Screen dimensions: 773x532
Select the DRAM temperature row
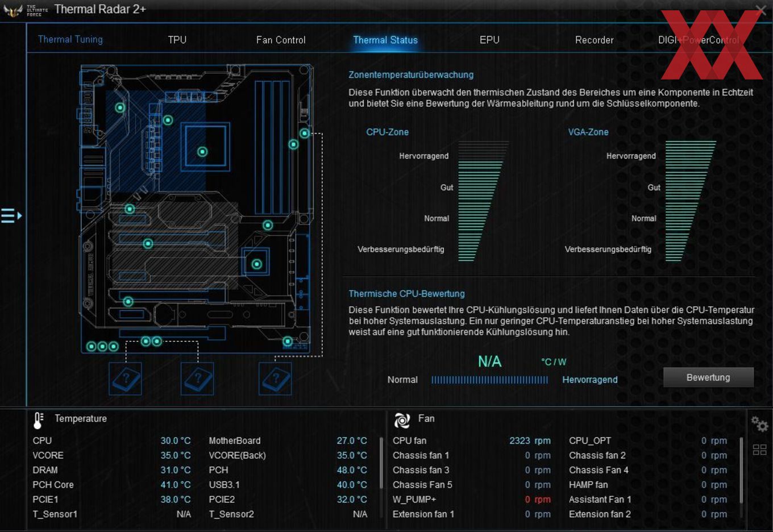pos(111,470)
